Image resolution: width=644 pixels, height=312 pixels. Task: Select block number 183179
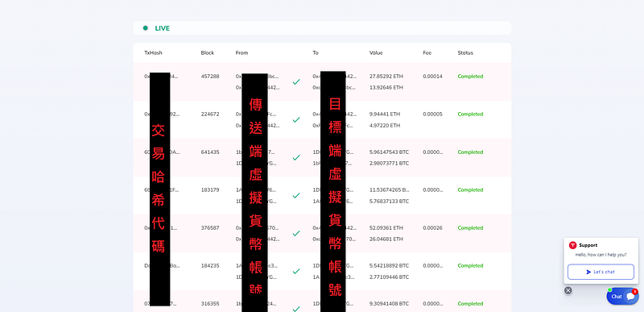click(210, 189)
